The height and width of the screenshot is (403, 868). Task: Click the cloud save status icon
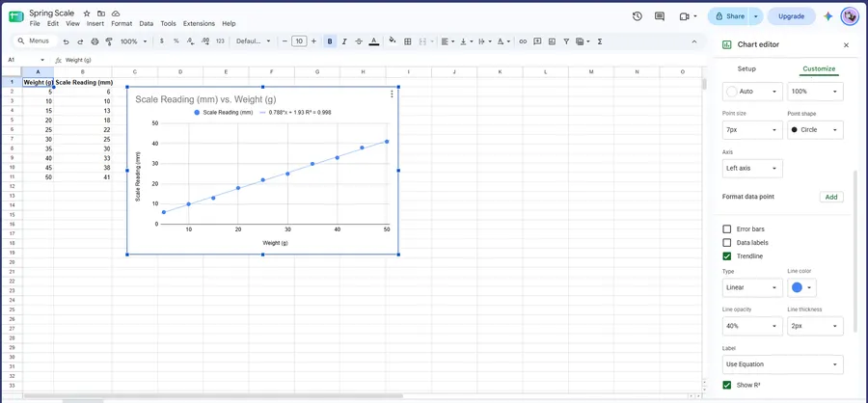coord(116,13)
